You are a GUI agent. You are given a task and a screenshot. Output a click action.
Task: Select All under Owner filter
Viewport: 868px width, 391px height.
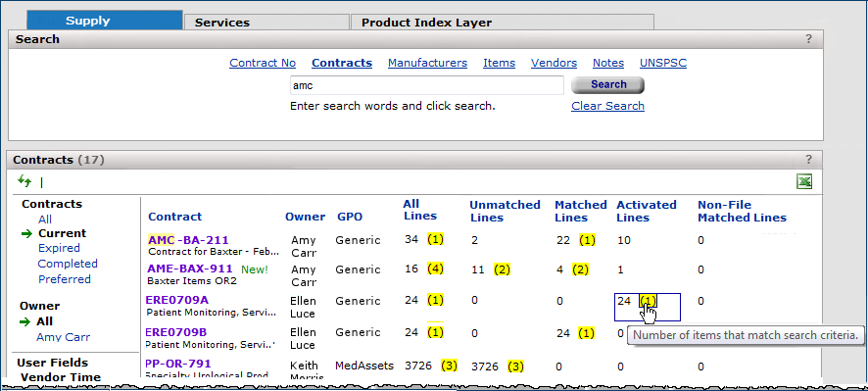45,321
